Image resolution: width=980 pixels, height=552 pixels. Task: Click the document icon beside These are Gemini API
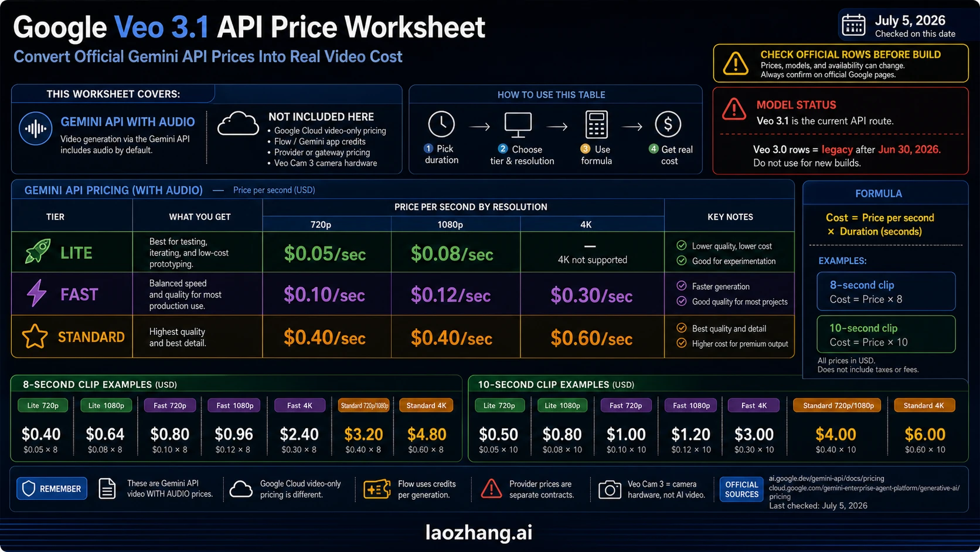pyautogui.click(x=107, y=489)
